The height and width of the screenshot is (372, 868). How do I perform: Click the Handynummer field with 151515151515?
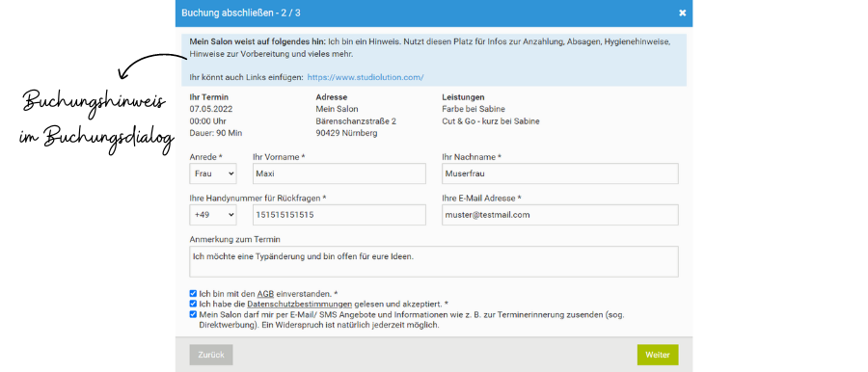339,215
